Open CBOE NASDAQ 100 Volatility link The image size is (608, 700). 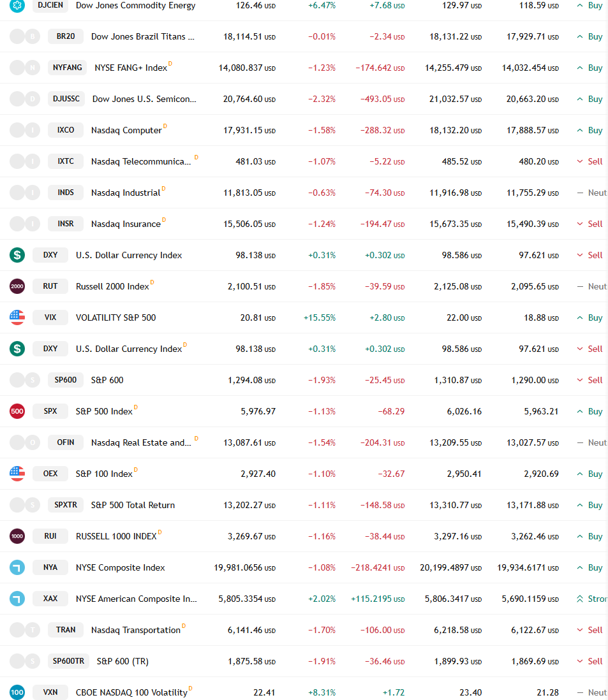pos(132,693)
